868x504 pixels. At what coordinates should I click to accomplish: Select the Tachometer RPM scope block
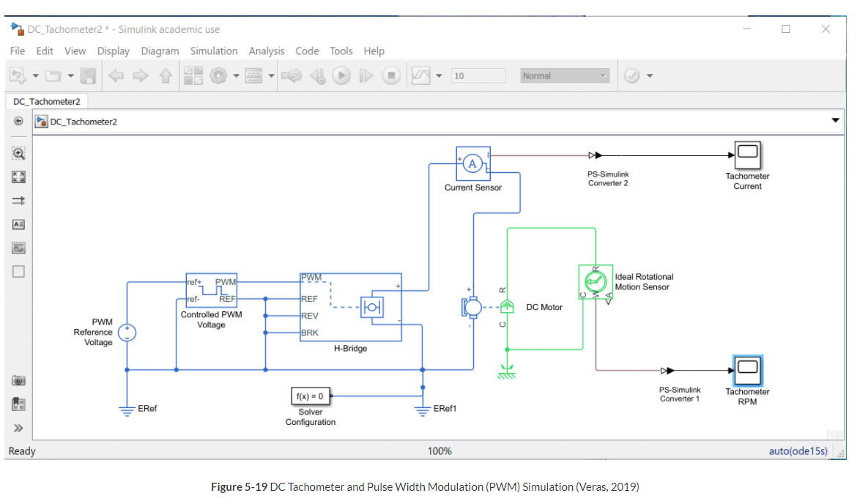tap(748, 371)
